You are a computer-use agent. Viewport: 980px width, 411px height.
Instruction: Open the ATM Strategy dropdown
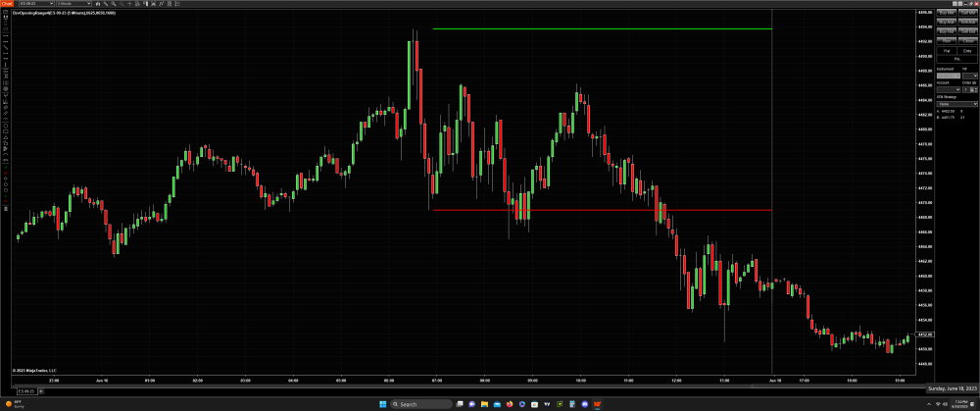coord(957,103)
